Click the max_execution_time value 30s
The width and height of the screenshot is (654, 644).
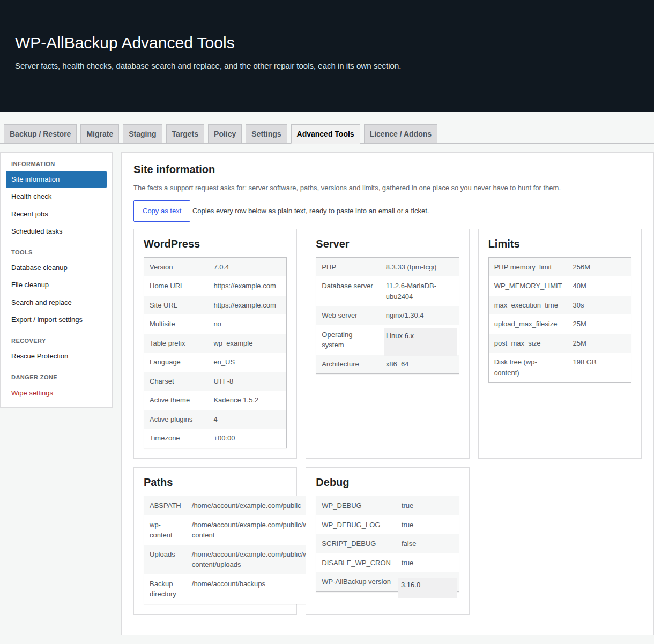coord(578,305)
